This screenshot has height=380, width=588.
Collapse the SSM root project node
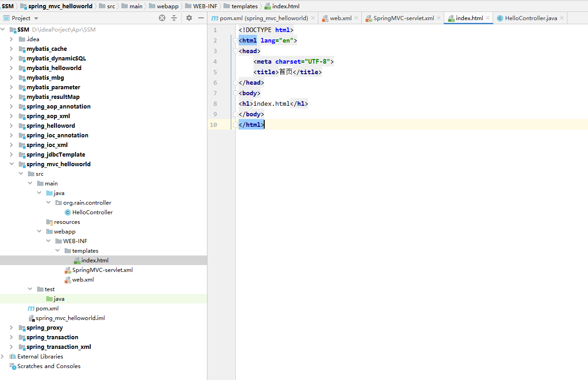coord(3,29)
